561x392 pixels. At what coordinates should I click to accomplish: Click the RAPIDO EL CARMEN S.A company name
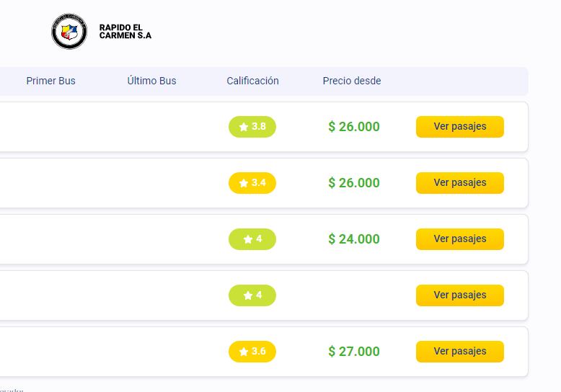(125, 31)
